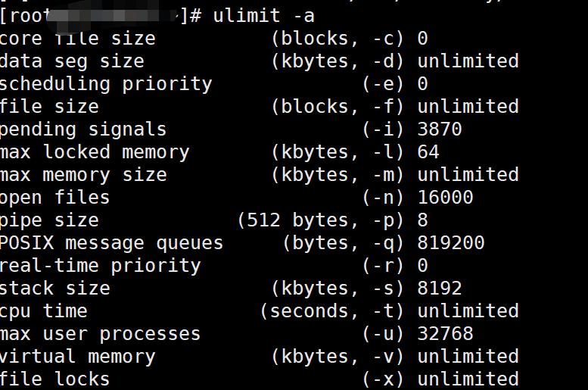Click the 'file locks' label
Screen dimensions: 588x390
tap(54, 379)
